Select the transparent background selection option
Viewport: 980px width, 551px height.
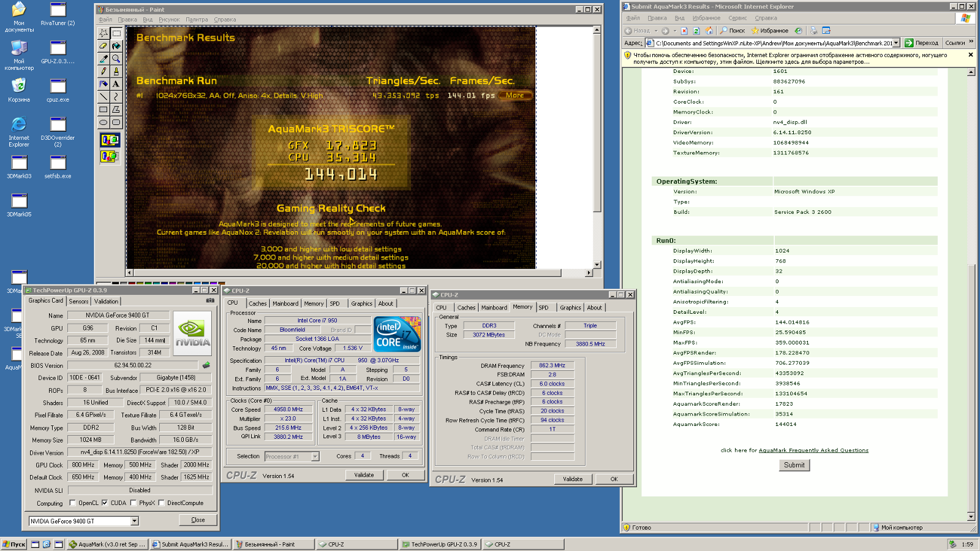(110, 156)
